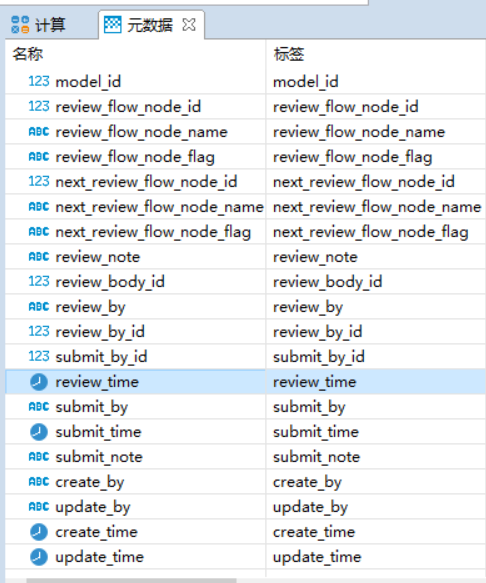
Task: Close the 元数据 tab
Action: 189,25
